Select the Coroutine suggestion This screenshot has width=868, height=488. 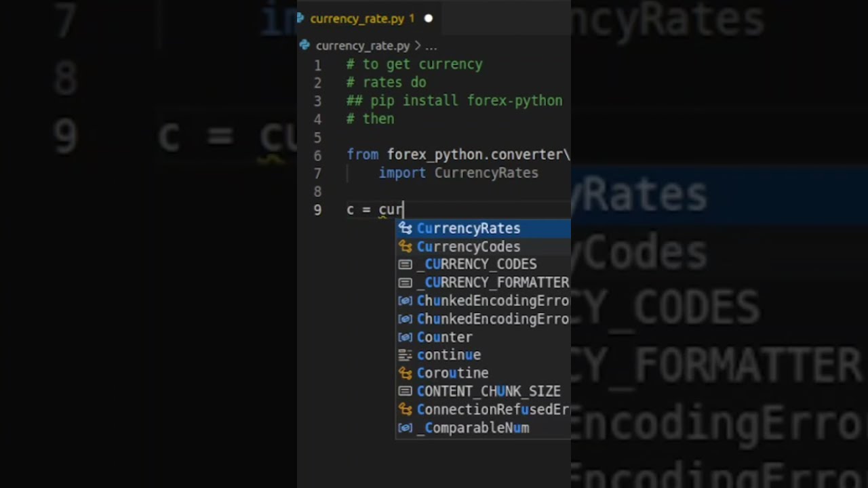(484, 373)
